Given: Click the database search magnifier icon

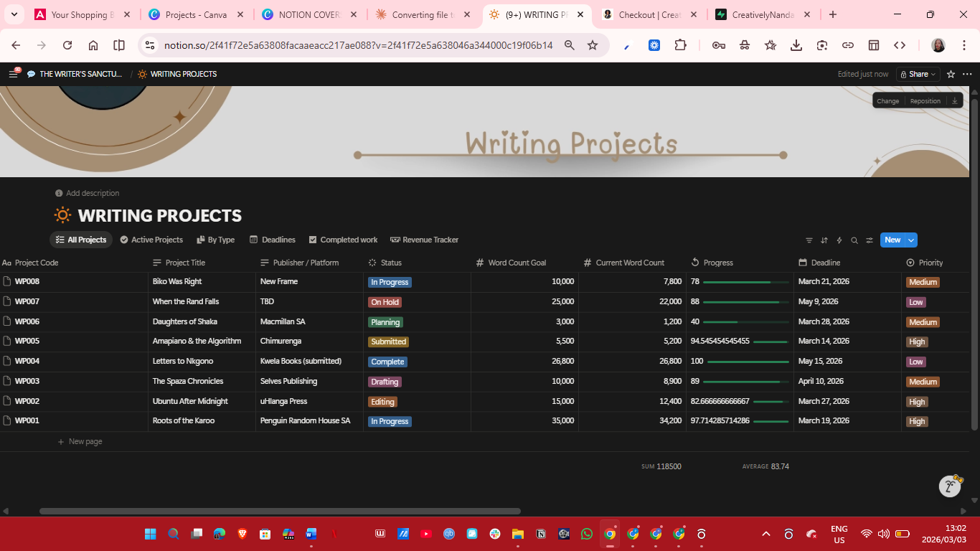Looking at the screenshot, I should pos(854,240).
